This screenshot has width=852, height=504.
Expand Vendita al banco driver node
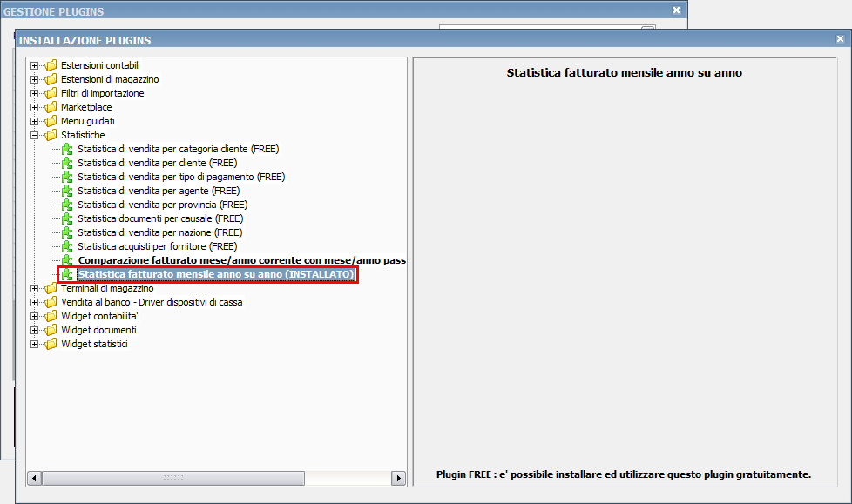[34, 303]
